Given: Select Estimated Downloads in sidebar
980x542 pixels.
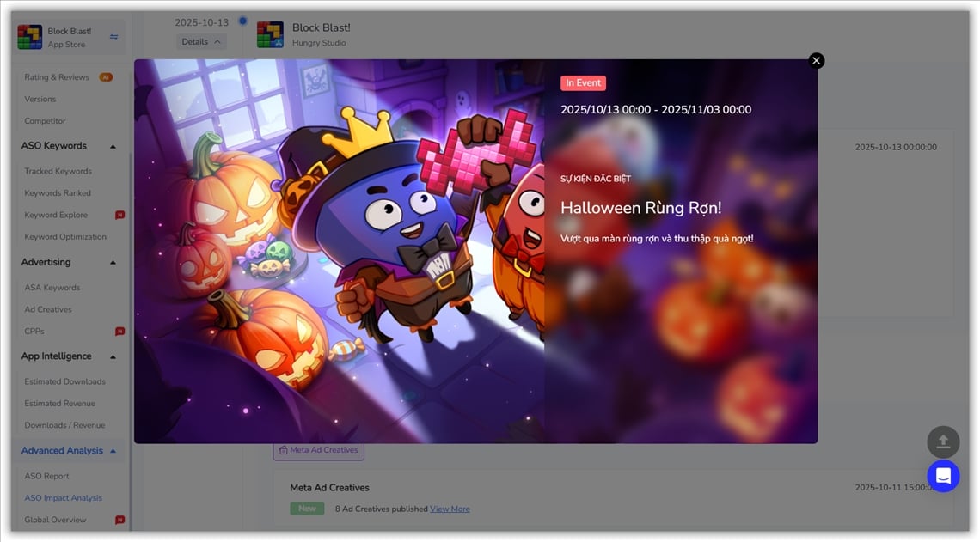Looking at the screenshot, I should [x=64, y=381].
